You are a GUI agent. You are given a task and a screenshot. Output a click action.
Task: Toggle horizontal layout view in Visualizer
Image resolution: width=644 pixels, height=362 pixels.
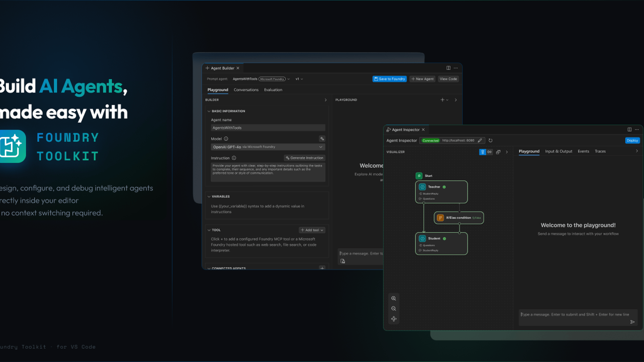coord(489,152)
